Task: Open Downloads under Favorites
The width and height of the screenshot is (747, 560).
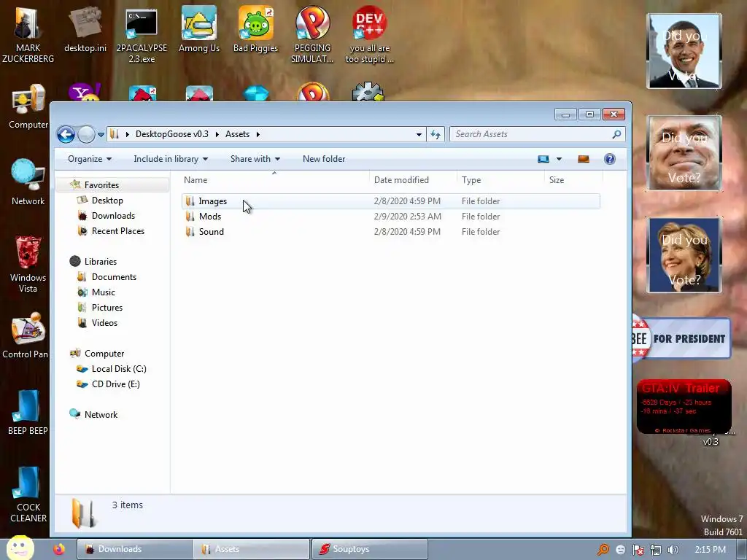Action: (x=113, y=216)
